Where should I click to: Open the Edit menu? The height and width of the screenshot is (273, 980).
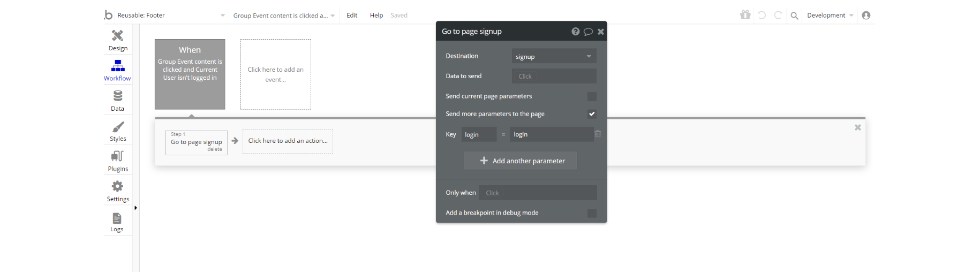352,16
